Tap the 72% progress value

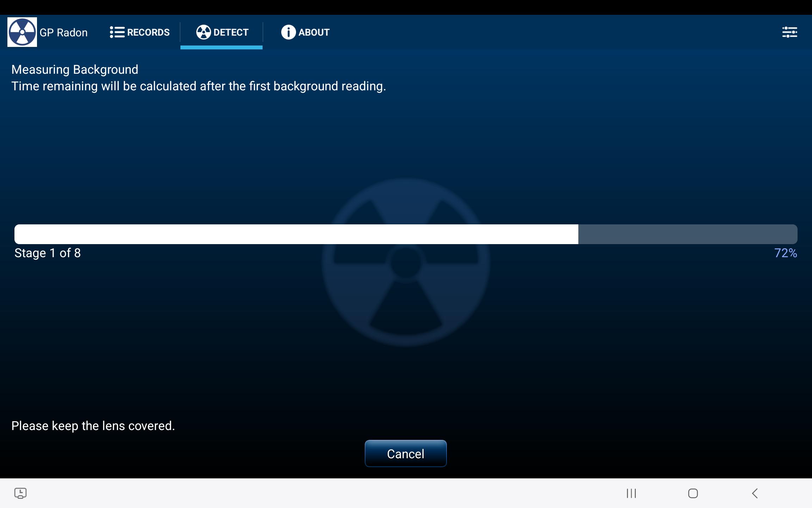coord(786,253)
